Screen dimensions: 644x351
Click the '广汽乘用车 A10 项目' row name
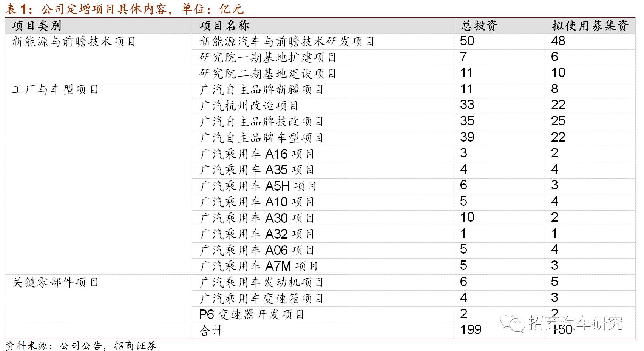257,202
